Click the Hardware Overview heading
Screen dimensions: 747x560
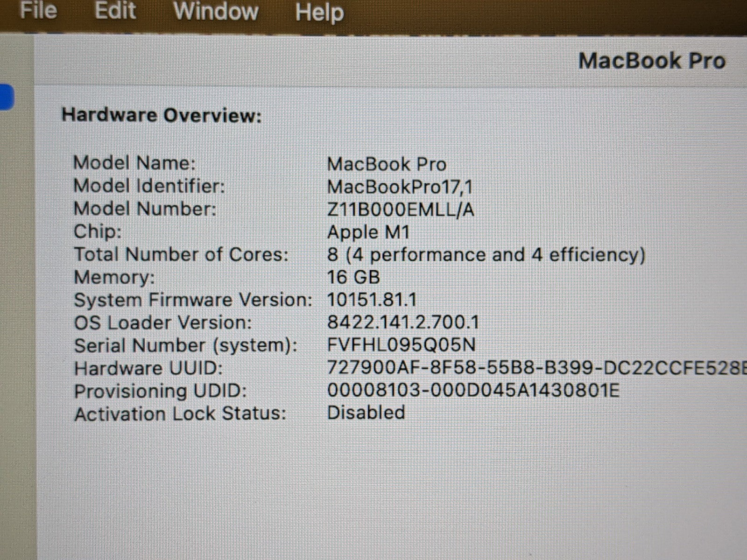(162, 115)
